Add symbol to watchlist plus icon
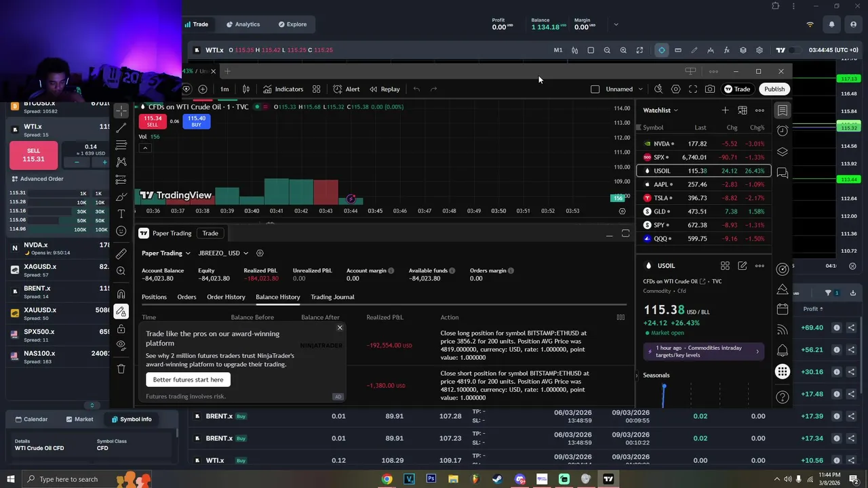 coord(725,110)
